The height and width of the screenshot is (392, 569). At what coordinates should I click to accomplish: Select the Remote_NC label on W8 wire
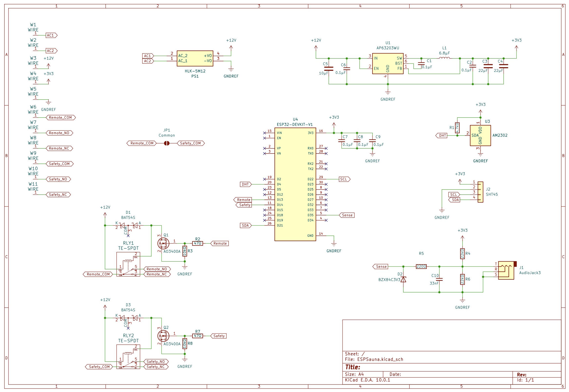59,149
